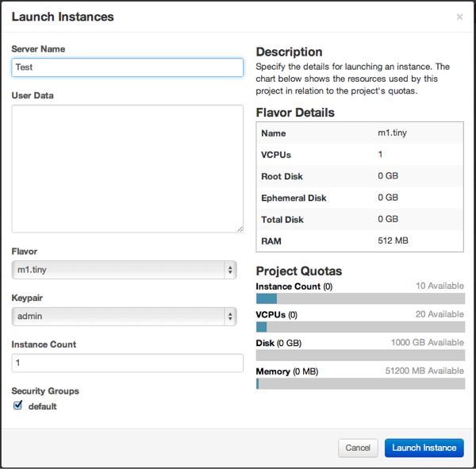Click the default security group label
Screen dimensions: 476x469
(x=43, y=406)
